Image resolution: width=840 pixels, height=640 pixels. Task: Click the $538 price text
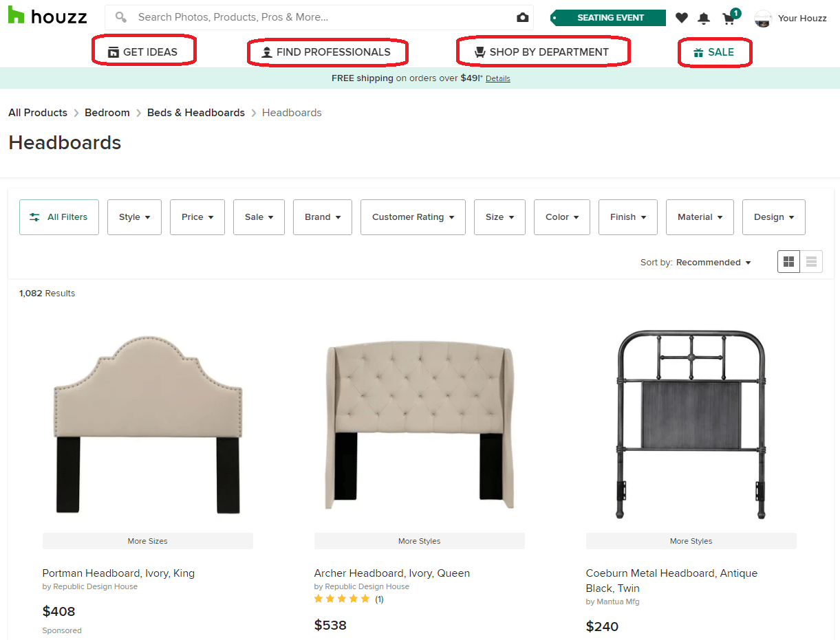coord(330,625)
